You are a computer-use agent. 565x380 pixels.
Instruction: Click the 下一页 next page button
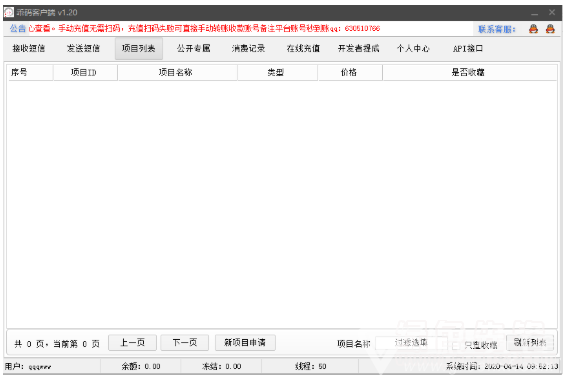tap(184, 343)
